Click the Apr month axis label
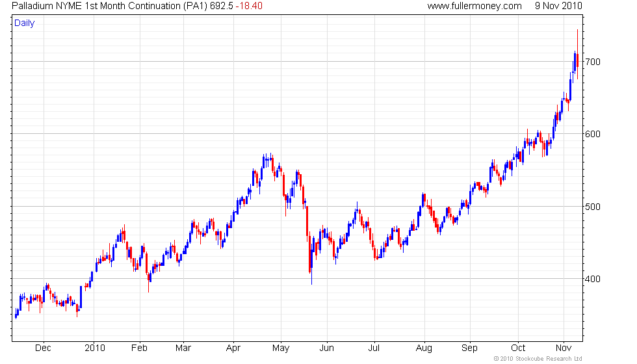Screen dimensions: 637x364 point(233,348)
